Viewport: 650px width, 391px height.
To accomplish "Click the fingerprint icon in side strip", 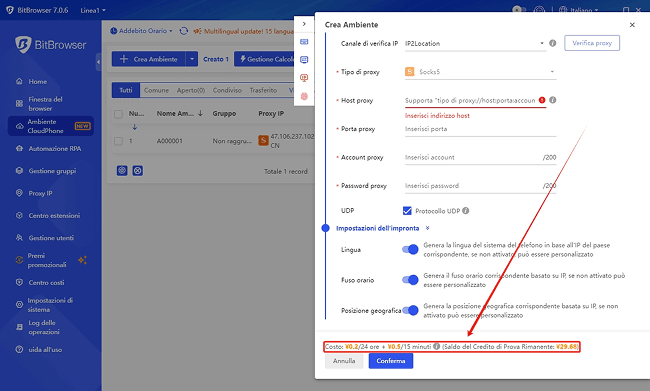I will point(304,96).
